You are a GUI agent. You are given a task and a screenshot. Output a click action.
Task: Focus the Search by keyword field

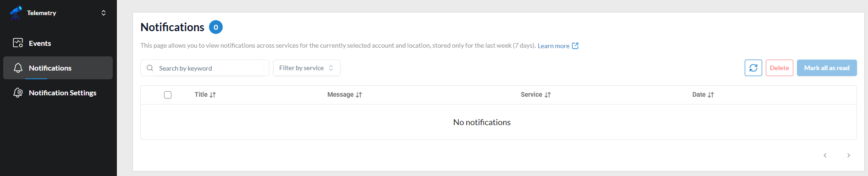tap(205, 68)
